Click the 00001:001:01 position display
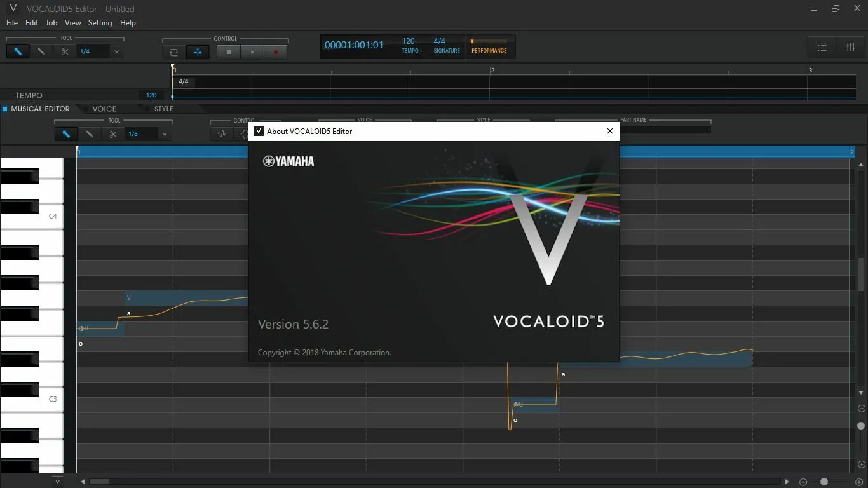 354,45
